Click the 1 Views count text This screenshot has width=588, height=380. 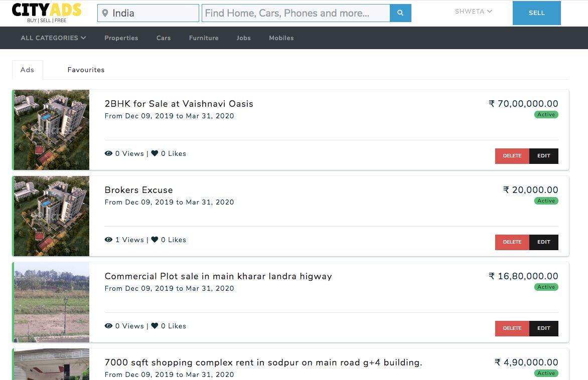pyautogui.click(x=129, y=240)
